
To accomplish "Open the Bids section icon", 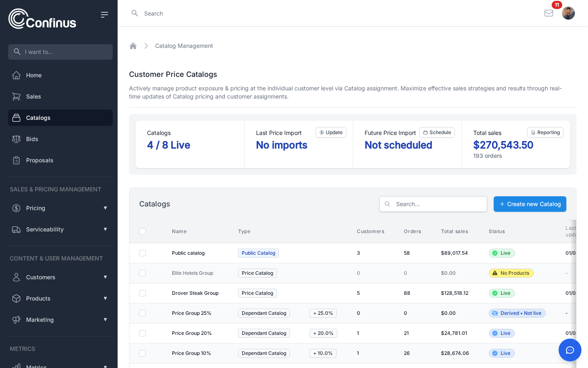I will tap(16, 139).
